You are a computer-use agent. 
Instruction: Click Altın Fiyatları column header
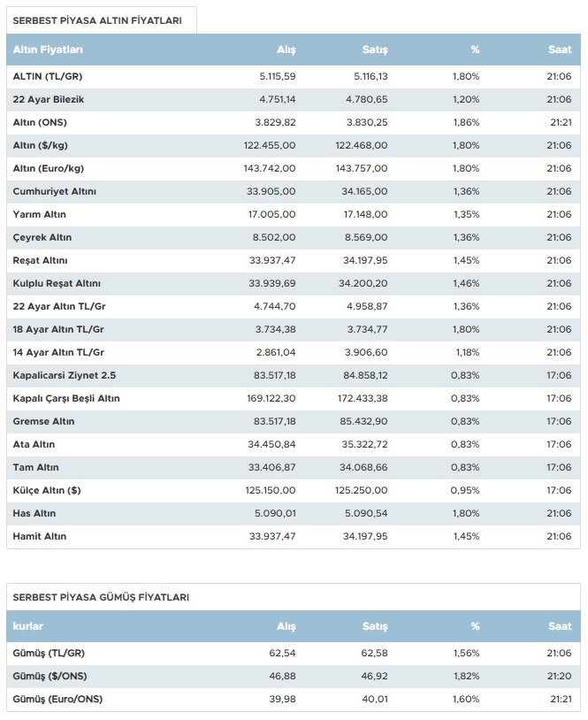[x=48, y=50]
